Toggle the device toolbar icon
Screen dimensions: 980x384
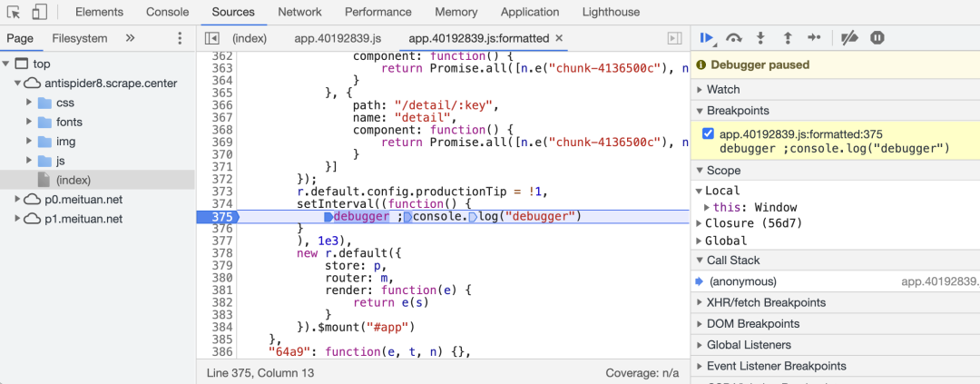[39, 12]
